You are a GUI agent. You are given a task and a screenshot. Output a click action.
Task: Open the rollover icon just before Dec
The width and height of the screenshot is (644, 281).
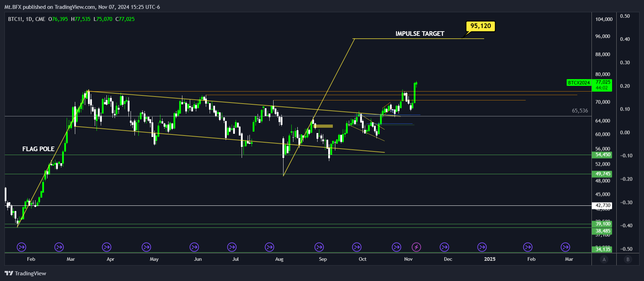click(445, 247)
